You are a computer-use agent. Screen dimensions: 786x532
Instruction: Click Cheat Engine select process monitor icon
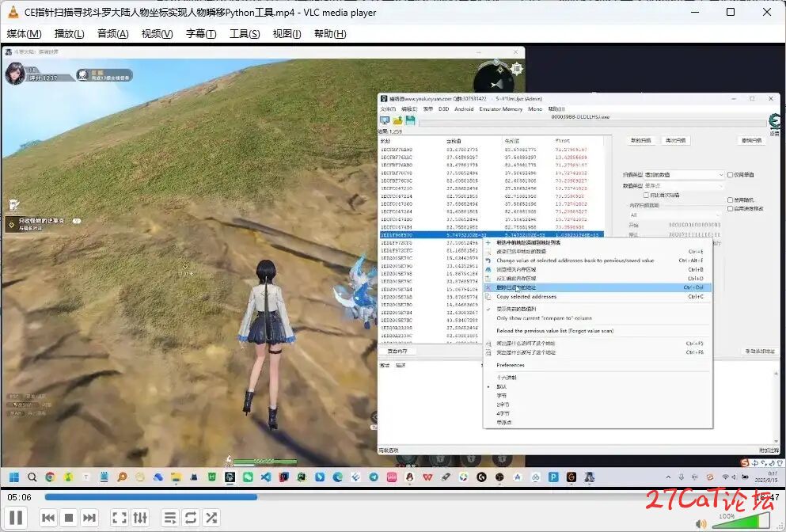click(385, 120)
